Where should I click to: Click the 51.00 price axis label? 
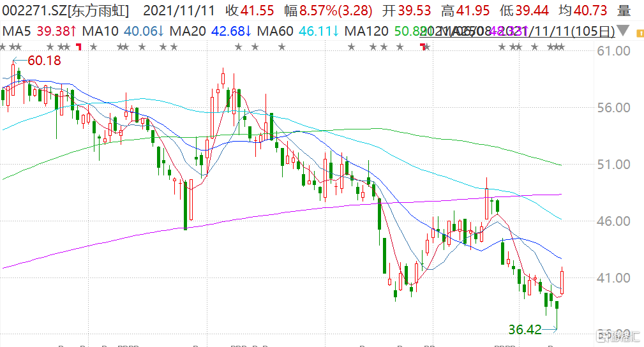[613, 165]
